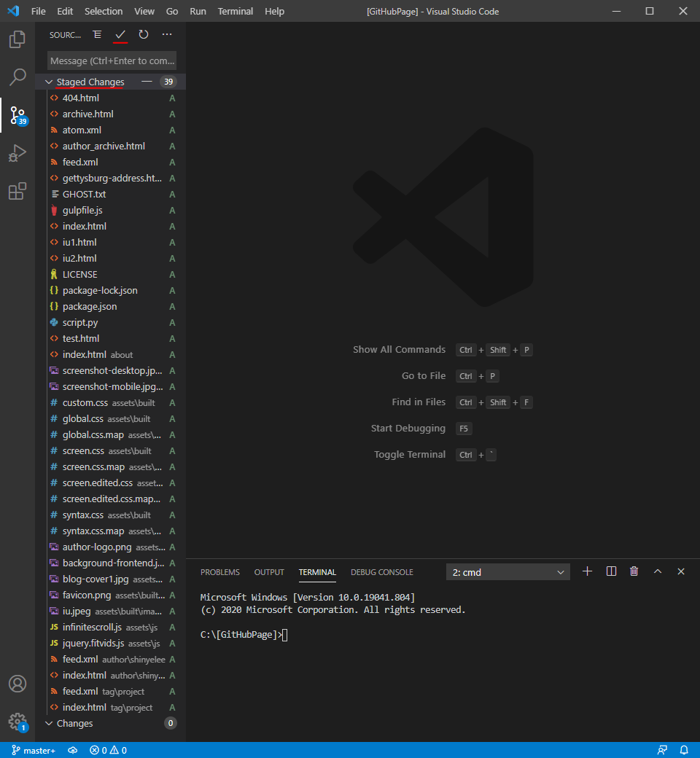Open the Extensions view
The height and width of the screenshot is (758, 700).
17,192
